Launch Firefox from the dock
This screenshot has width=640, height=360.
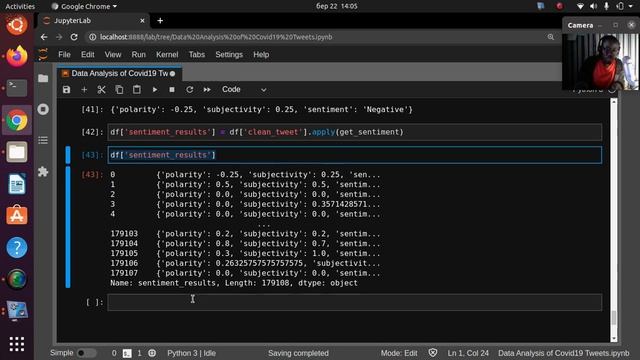pyautogui.click(x=17, y=56)
